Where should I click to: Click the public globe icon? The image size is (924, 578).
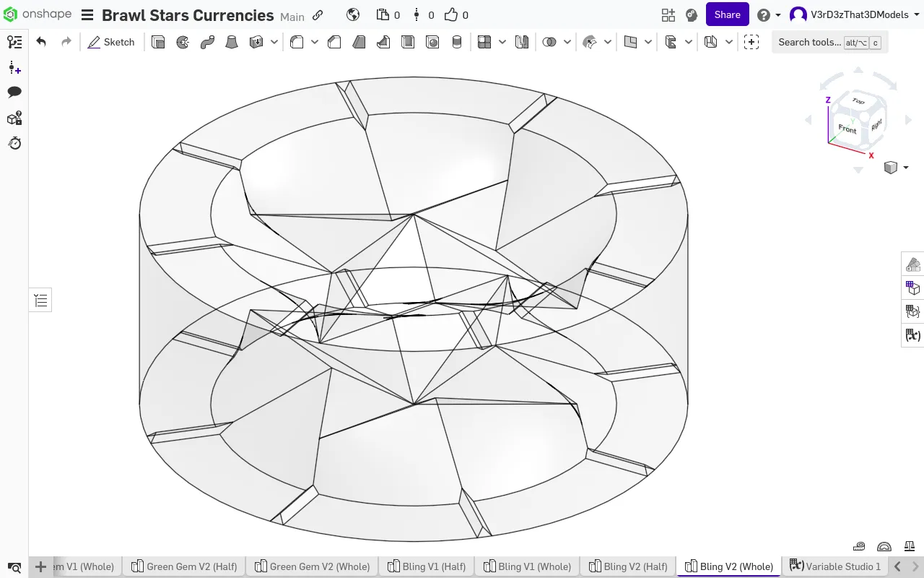353,14
